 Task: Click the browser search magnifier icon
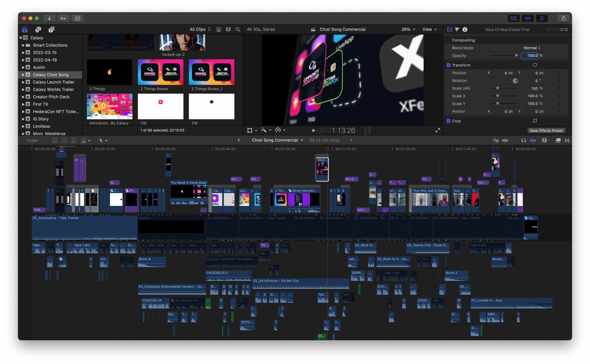point(238,29)
